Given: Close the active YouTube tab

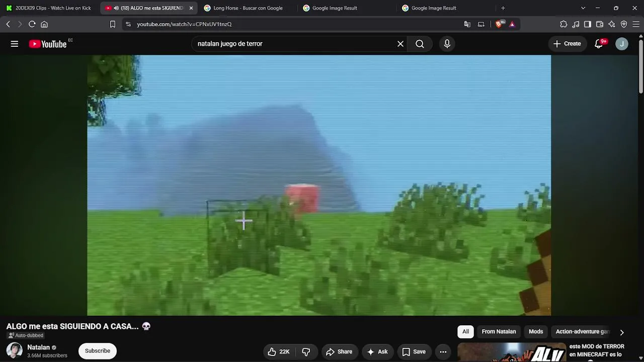Looking at the screenshot, I should pos(191,8).
